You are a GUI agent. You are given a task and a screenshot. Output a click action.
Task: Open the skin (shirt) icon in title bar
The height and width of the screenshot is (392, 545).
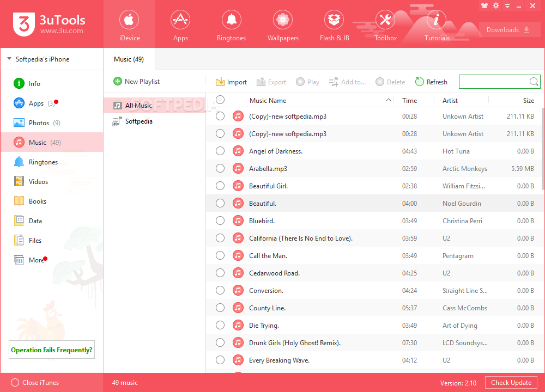point(485,5)
